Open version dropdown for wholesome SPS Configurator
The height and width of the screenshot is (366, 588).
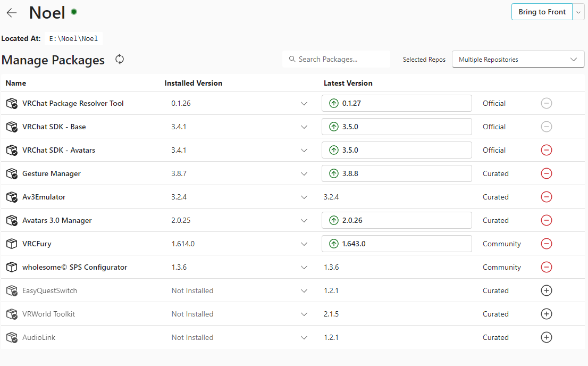coord(304,267)
